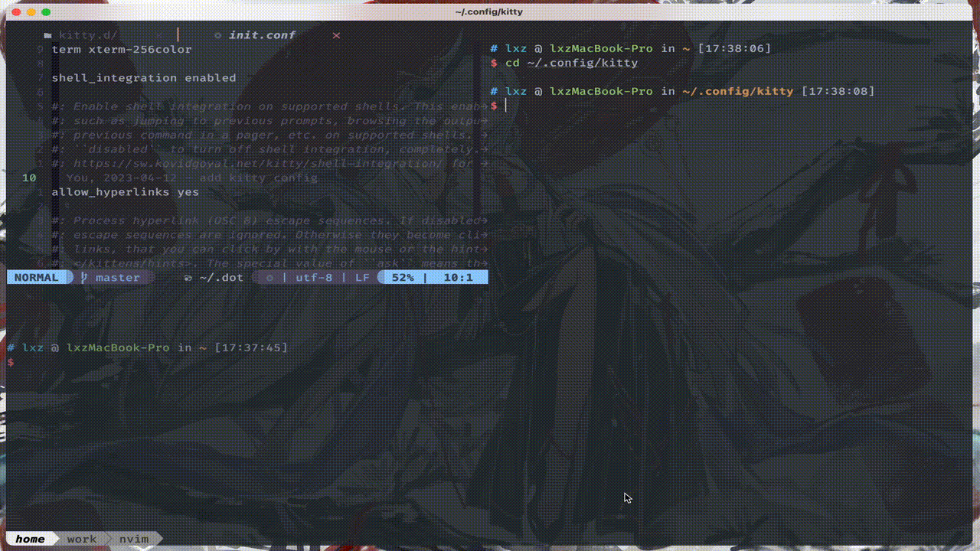Open the kitty shell-integration URL
Screen dimensions: 980x551
253,163
